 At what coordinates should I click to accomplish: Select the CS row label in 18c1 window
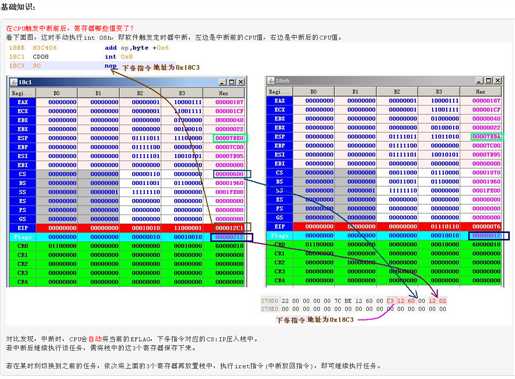[x=23, y=174]
